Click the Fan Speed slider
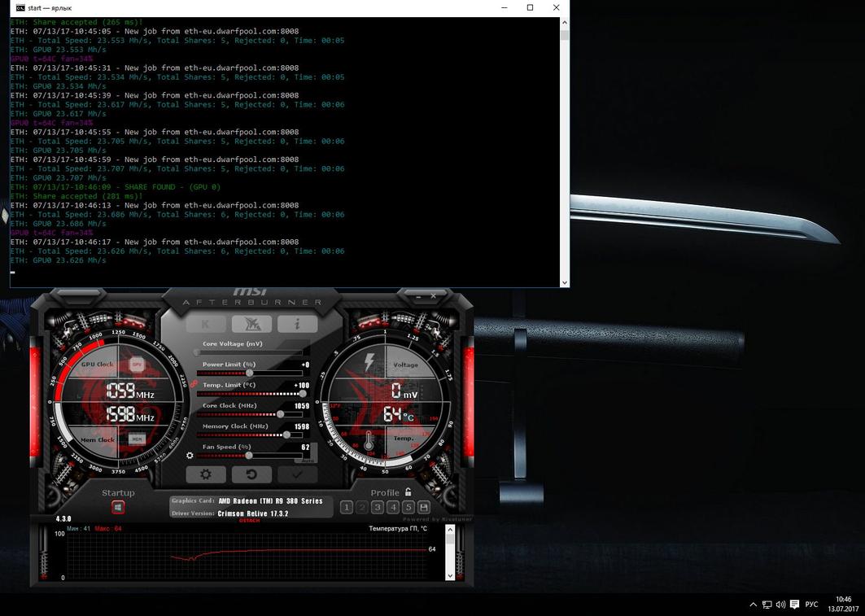The width and height of the screenshot is (865, 616). coord(248,456)
